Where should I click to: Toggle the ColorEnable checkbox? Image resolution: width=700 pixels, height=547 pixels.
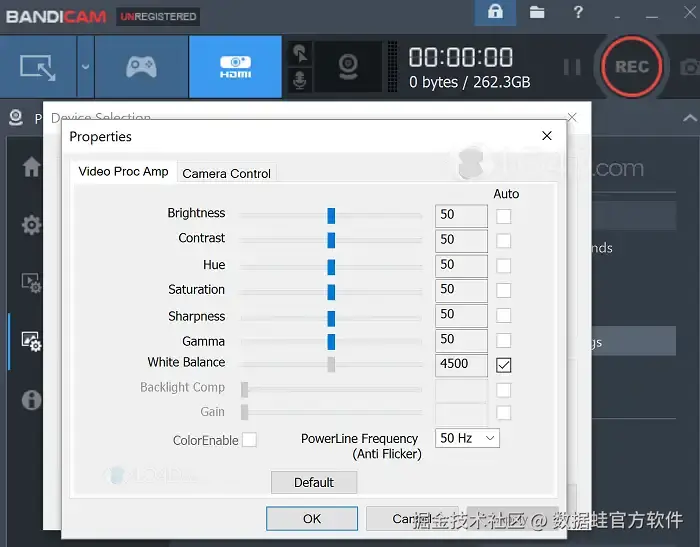click(x=249, y=439)
